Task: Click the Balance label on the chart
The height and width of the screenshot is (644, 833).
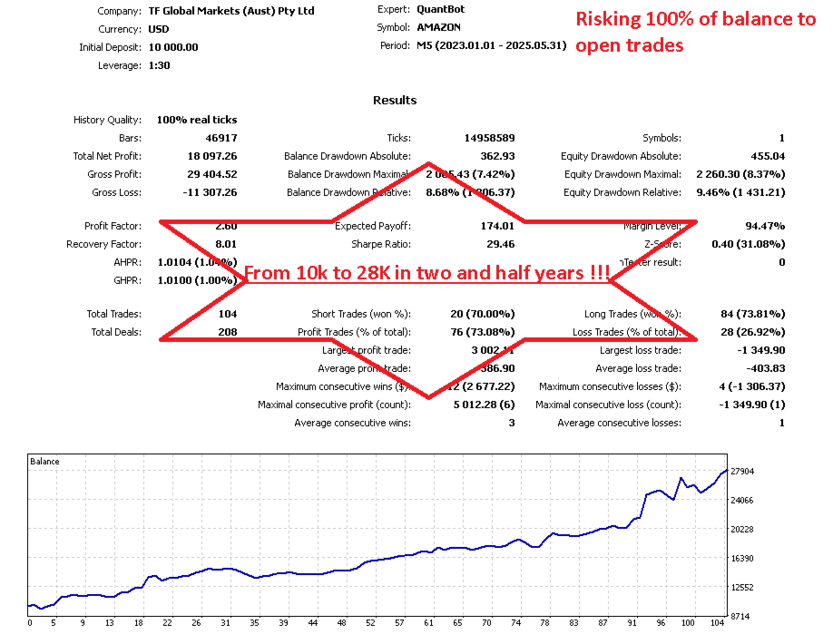Action: click(x=44, y=461)
